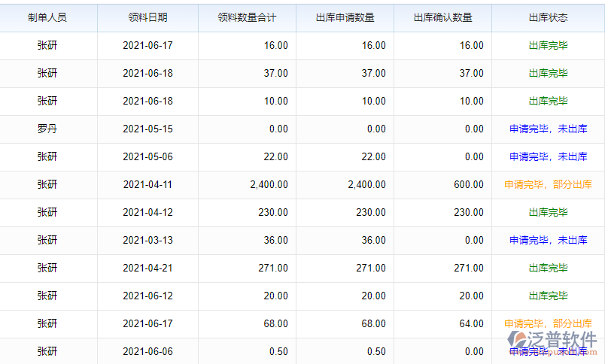Screen dimensions: 605x364
Task: Click the 出库确认数量 column header
Action: tap(443, 18)
